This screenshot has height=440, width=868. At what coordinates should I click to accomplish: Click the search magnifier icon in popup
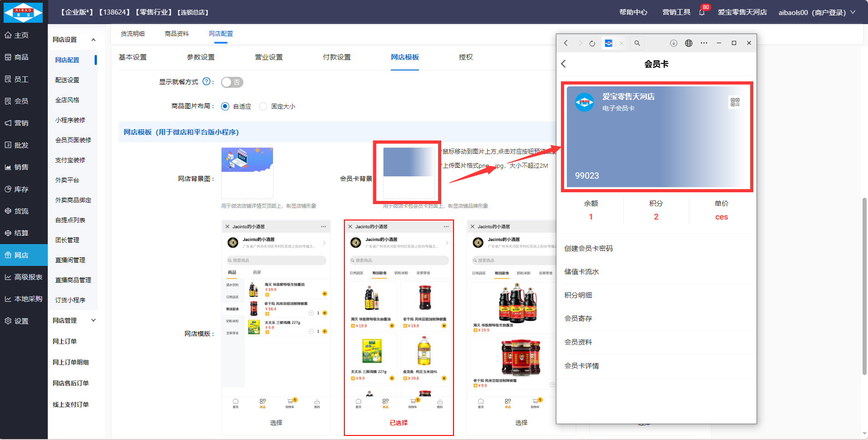(637, 44)
